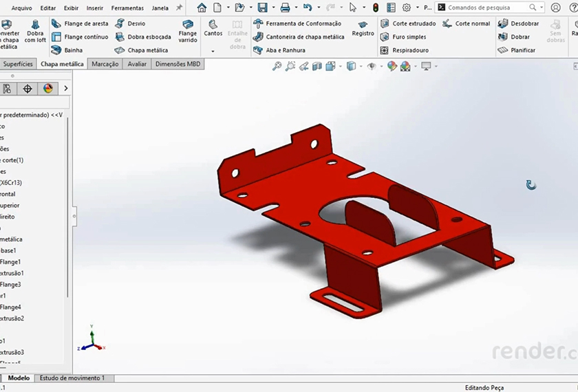The width and height of the screenshot is (578, 392).
Task: Toggle the traffic light rebuild icon
Action: (375, 8)
